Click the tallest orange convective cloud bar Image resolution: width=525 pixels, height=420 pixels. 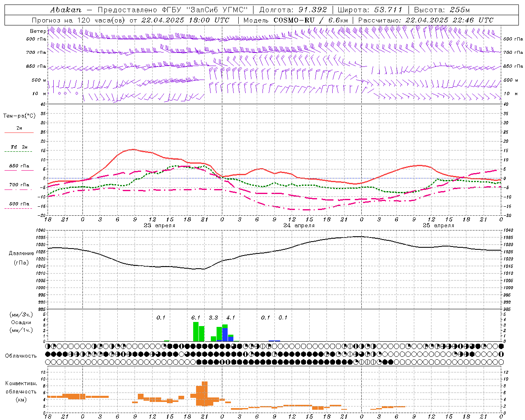tap(204, 394)
